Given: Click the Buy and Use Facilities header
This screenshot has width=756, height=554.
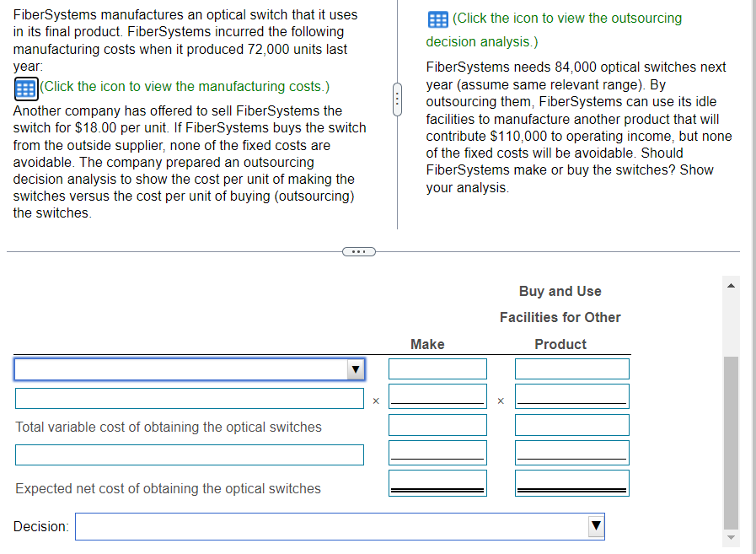Looking at the screenshot, I should [x=560, y=317].
